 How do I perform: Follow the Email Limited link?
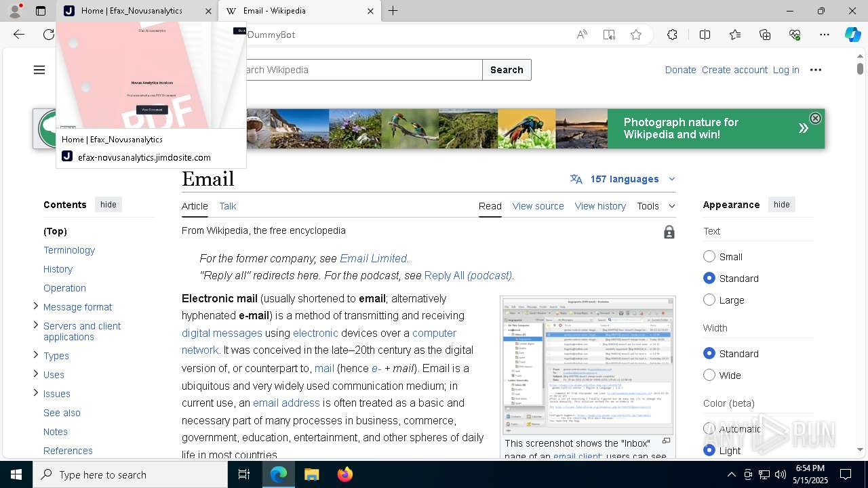coord(373,258)
